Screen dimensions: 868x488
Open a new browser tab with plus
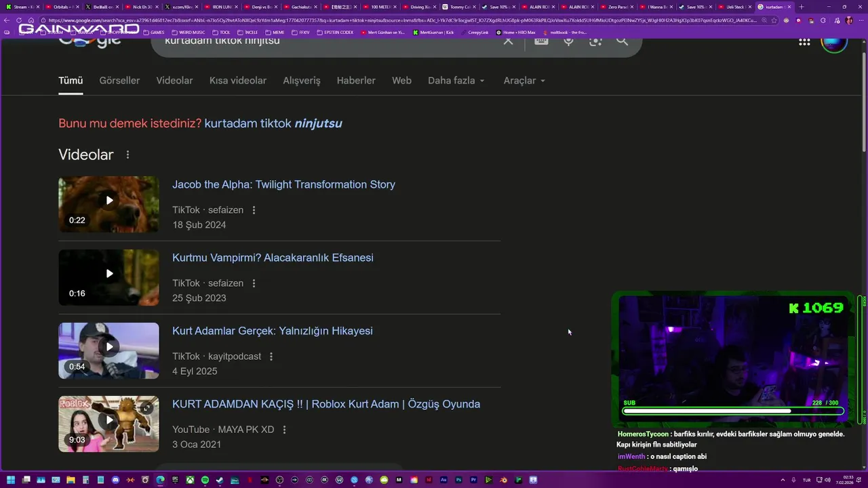pyautogui.click(x=802, y=7)
